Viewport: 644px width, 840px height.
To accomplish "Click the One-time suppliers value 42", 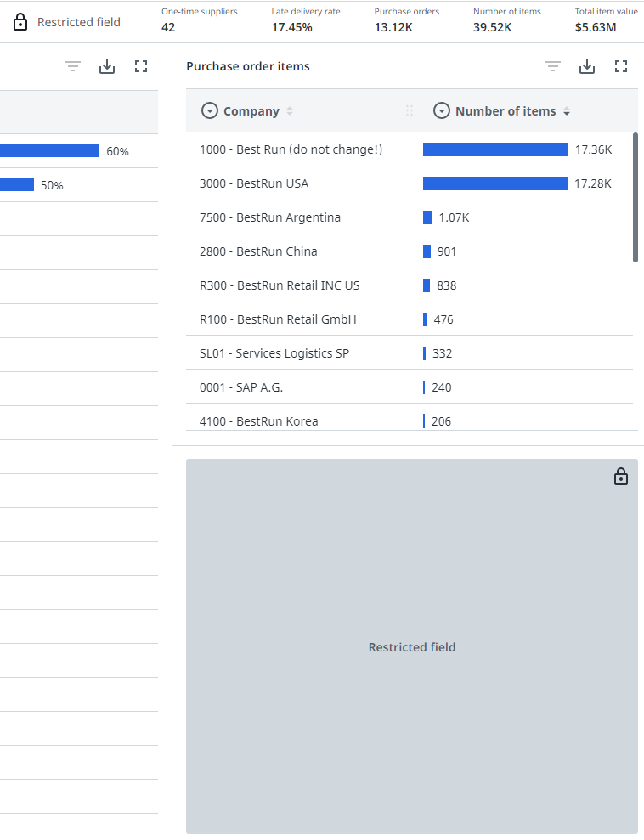I will point(168,27).
